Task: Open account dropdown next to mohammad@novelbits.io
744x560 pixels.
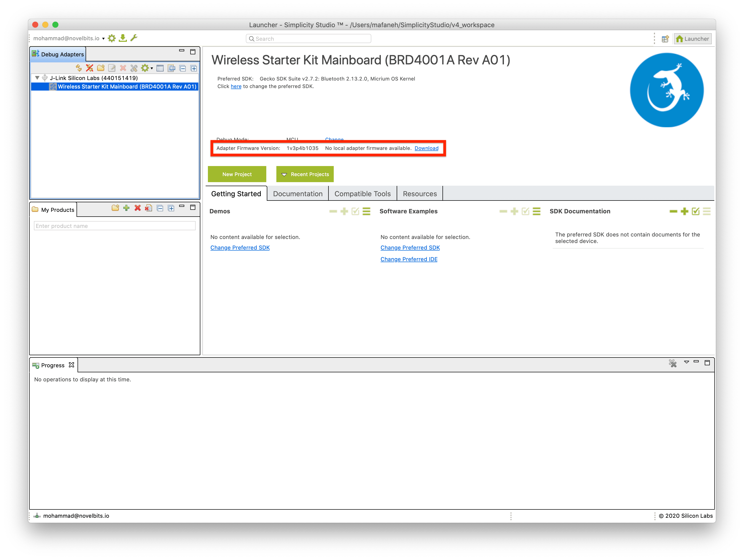Action: coord(103,39)
